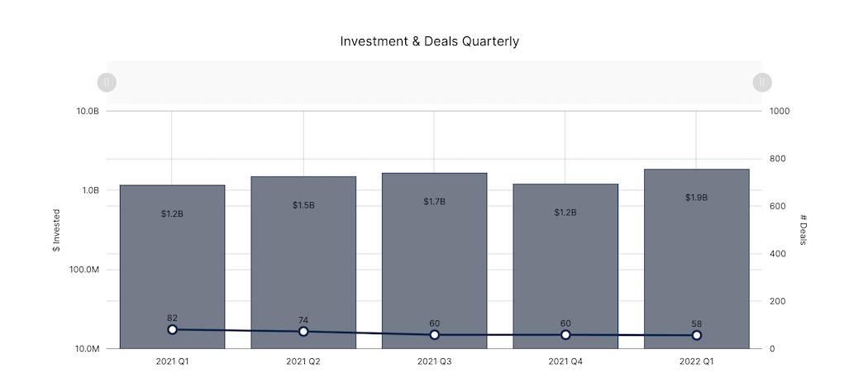Click the "# Deals" axis title
Viewport: 868px width, 383px height.
(803, 230)
